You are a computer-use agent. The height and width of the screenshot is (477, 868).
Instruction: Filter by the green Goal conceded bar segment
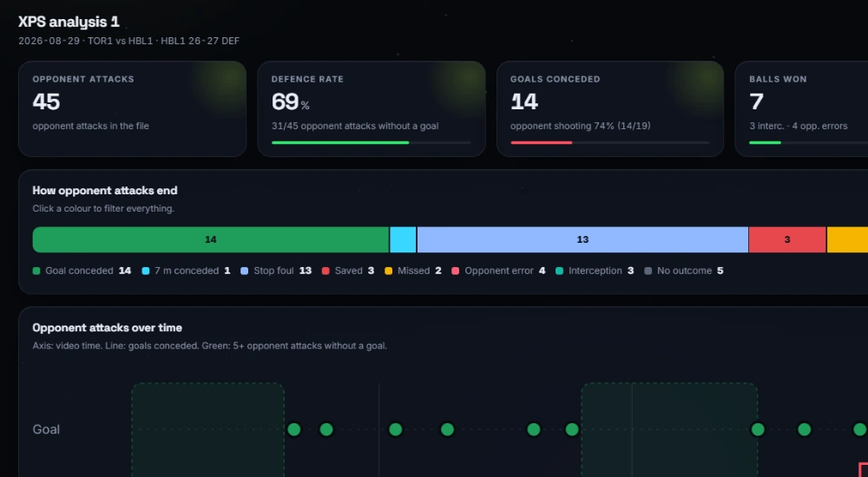coord(210,239)
